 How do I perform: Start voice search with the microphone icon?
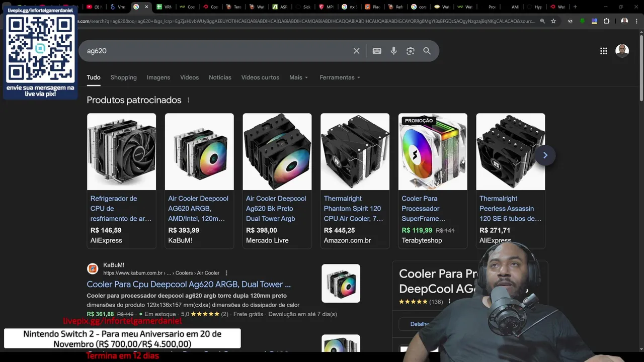393,51
